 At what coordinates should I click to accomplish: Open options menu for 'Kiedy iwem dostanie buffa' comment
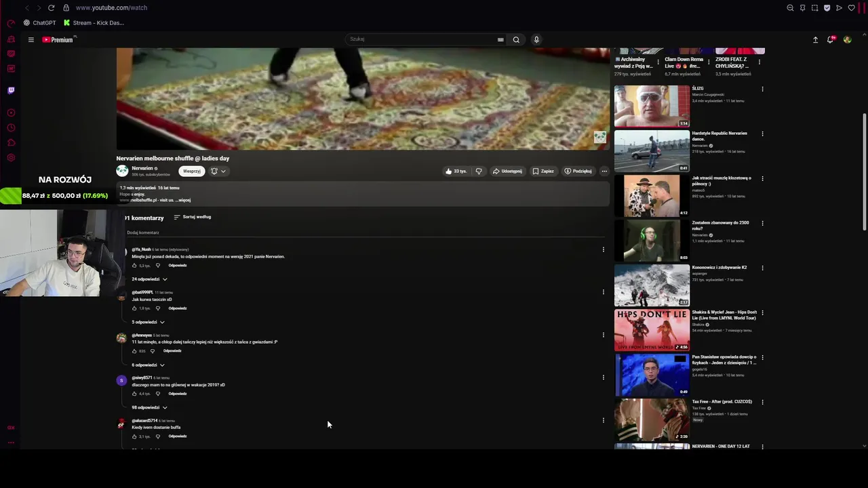(604, 420)
